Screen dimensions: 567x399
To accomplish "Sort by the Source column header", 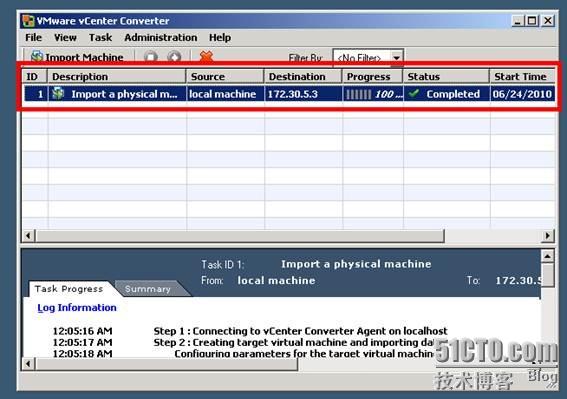I will click(225, 76).
